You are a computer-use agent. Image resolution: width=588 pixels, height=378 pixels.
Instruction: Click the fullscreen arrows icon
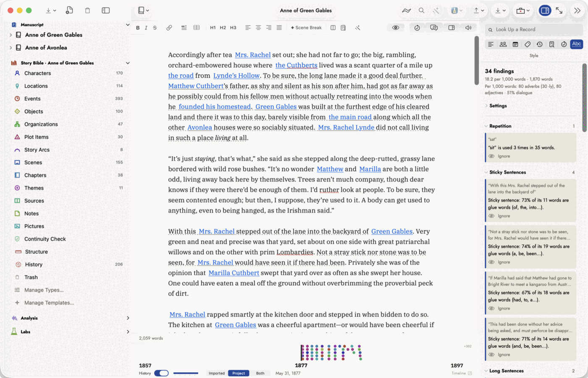[559, 10]
